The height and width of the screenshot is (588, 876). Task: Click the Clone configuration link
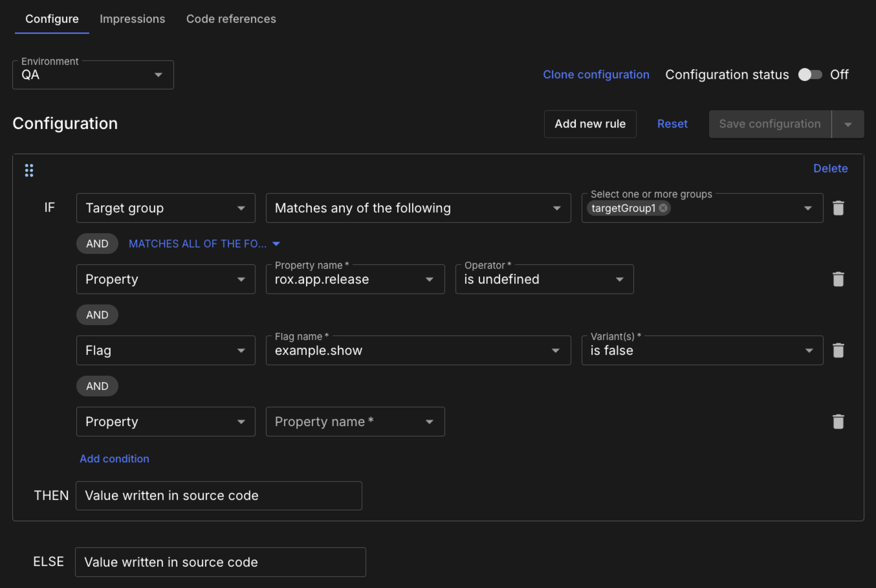coord(596,75)
